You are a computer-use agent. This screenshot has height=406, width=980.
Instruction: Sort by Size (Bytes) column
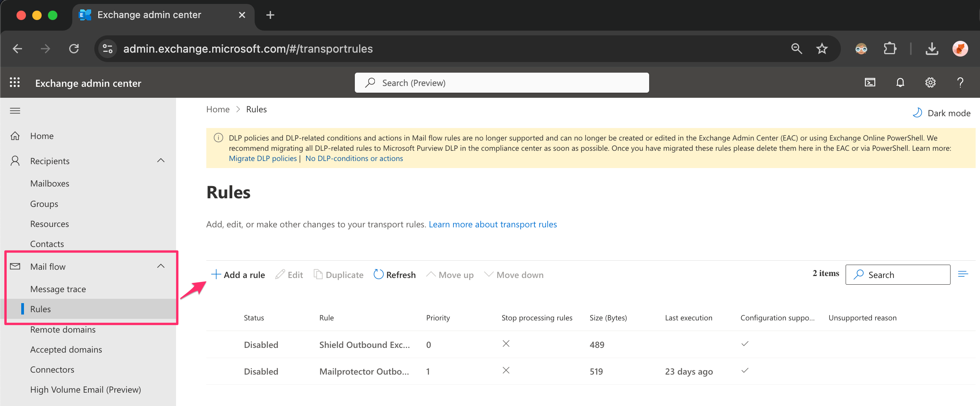(608, 318)
